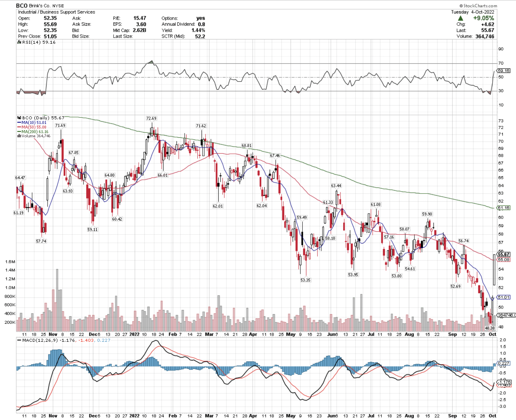Click the Options yes value
516x420 pixels.
[x=201, y=18]
